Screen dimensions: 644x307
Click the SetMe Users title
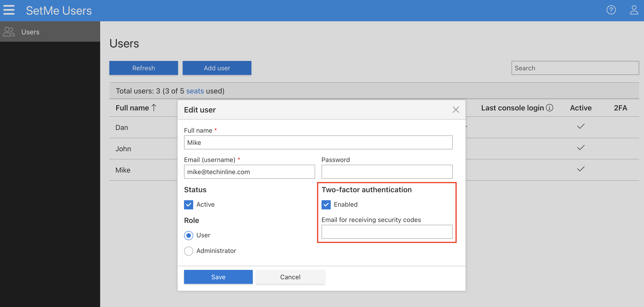pos(59,11)
